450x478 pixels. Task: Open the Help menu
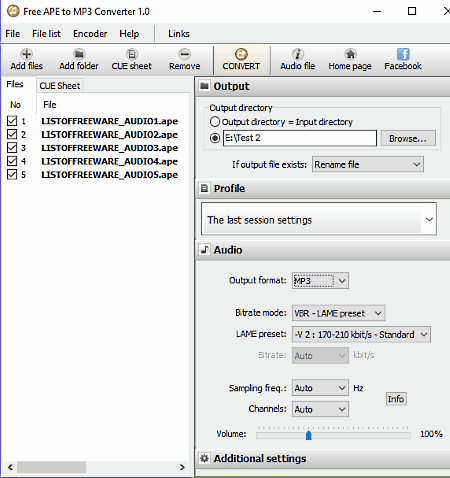point(129,34)
